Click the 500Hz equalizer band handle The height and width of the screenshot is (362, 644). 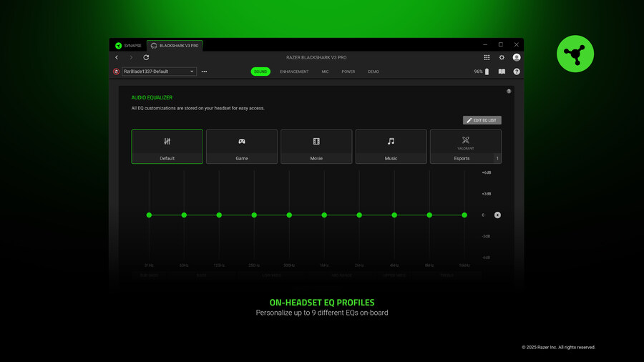click(x=289, y=215)
